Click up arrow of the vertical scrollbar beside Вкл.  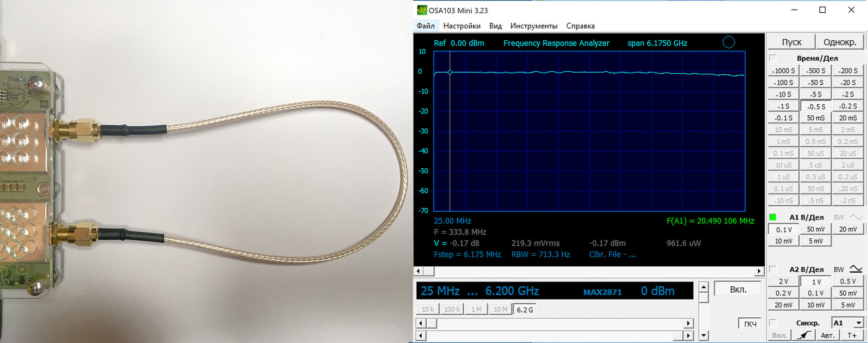(704, 288)
